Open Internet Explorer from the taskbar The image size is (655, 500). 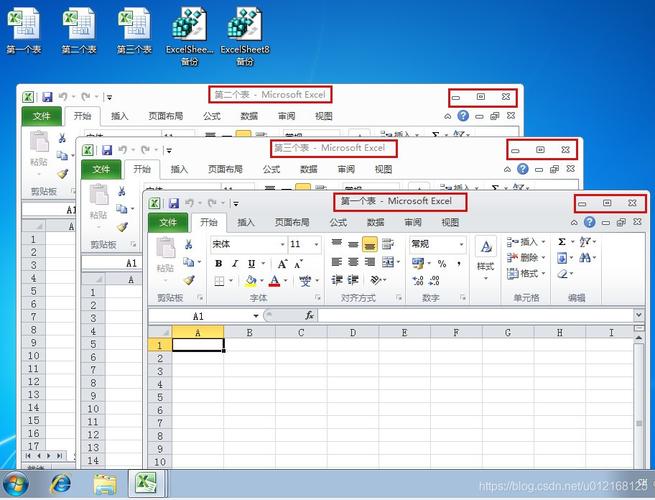click(x=61, y=485)
